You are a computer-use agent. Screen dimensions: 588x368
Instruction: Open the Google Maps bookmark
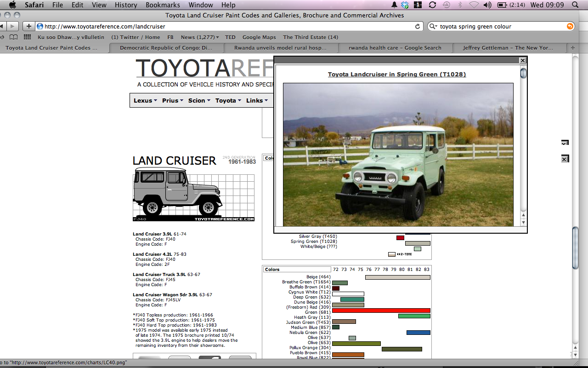[259, 37]
